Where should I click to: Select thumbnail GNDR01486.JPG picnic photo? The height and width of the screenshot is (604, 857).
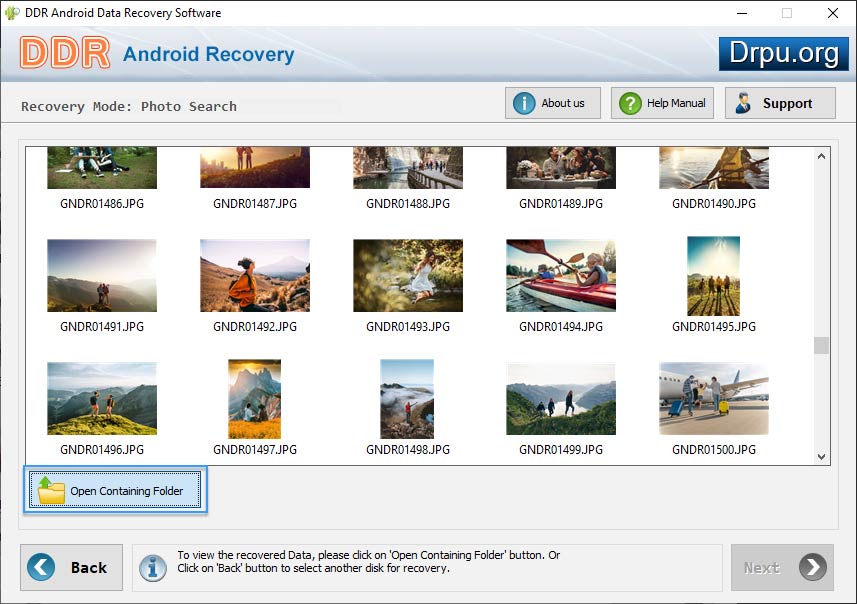(102, 168)
